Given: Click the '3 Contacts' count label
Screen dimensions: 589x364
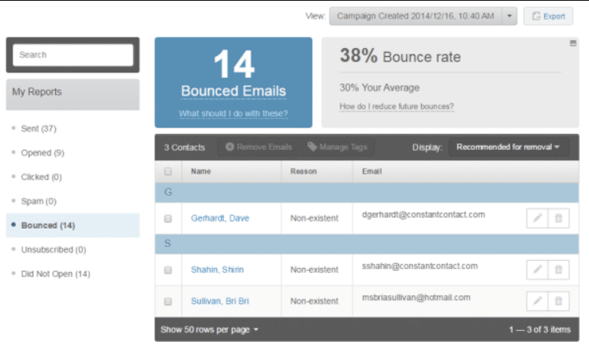Looking at the screenshot, I should 185,147.
